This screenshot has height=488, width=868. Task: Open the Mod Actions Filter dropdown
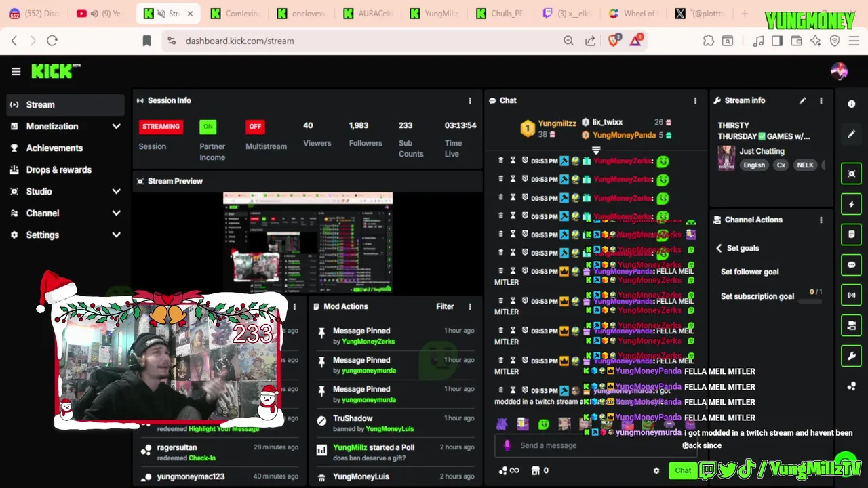pos(445,306)
